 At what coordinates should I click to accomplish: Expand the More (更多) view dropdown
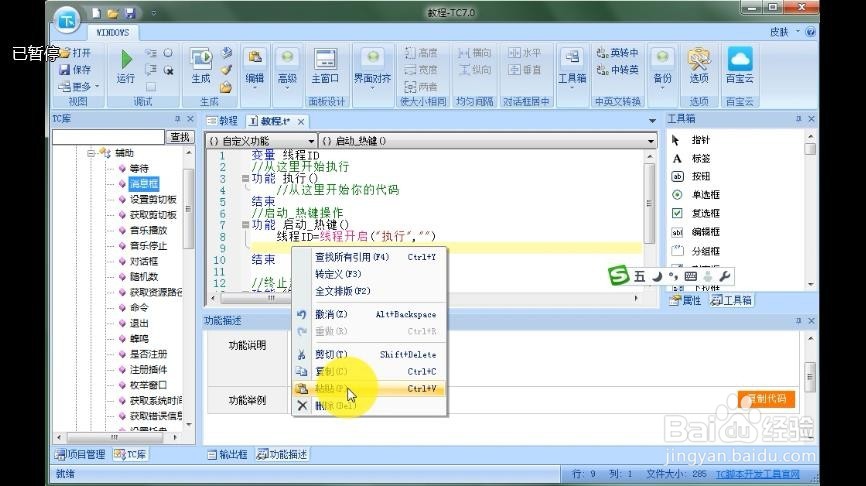[79, 87]
